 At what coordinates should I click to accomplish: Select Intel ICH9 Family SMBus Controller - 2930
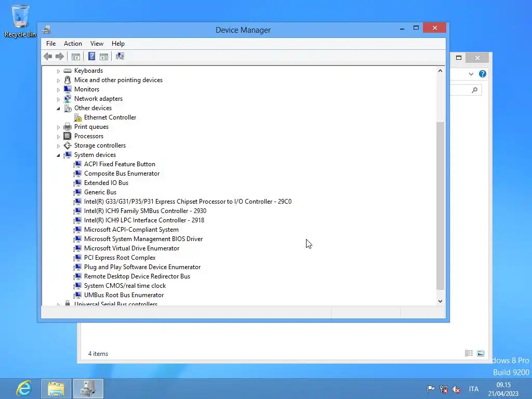[145, 211]
